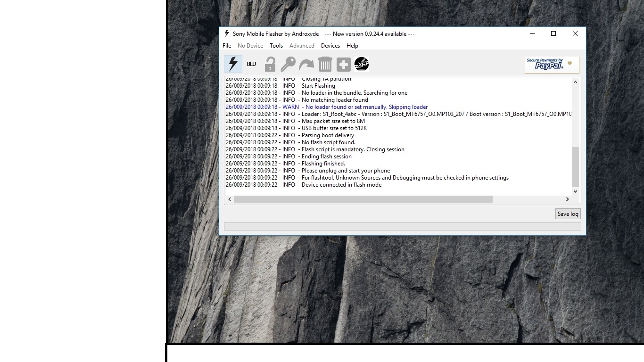Click the 'Flash script is mandatory' log line

click(315, 149)
